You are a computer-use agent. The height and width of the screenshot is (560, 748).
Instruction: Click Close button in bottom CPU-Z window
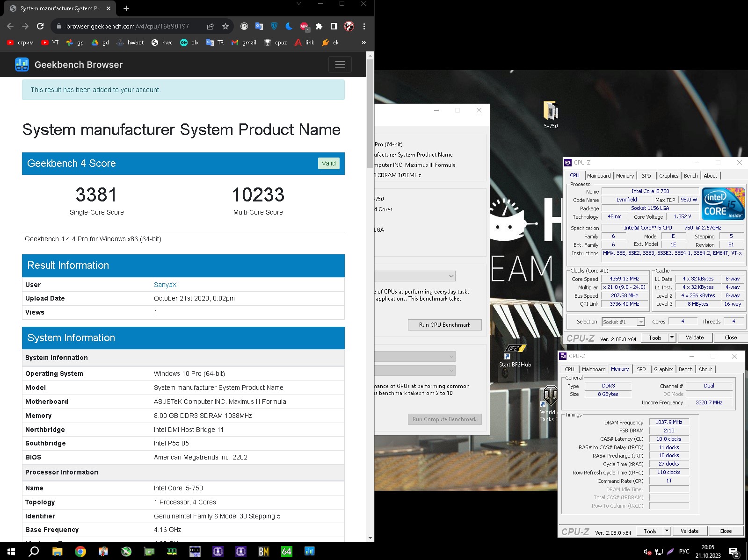726,531
